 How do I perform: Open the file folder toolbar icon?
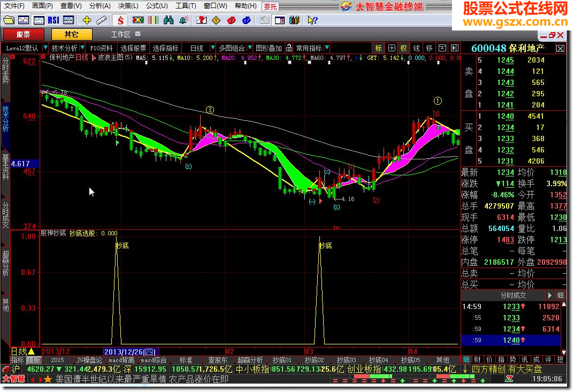(x=9, y=20)
